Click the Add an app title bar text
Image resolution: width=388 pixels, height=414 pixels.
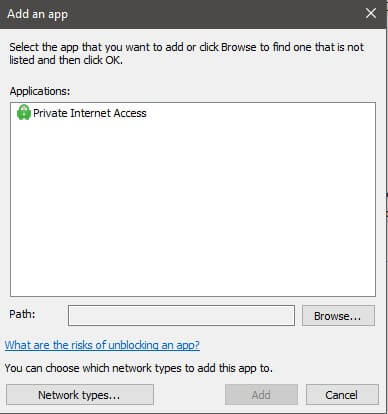coord(38,14)
